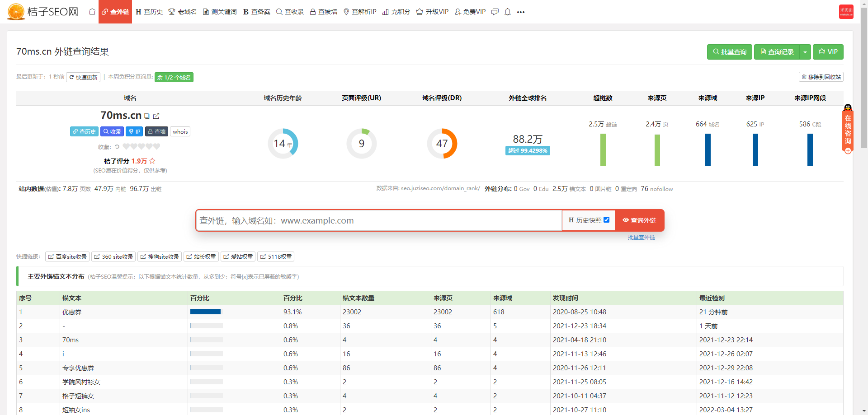Click the 93.1% percentage bar for 优惠券
This screenshot has width=868, height=415.
point(207,312)
